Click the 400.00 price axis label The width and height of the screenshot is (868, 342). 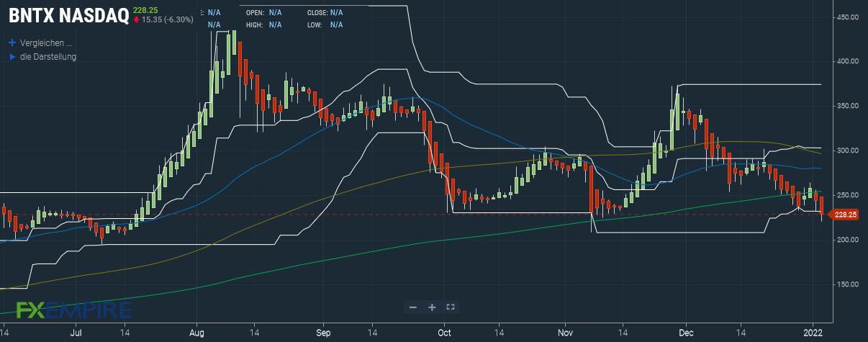[849, 61]
